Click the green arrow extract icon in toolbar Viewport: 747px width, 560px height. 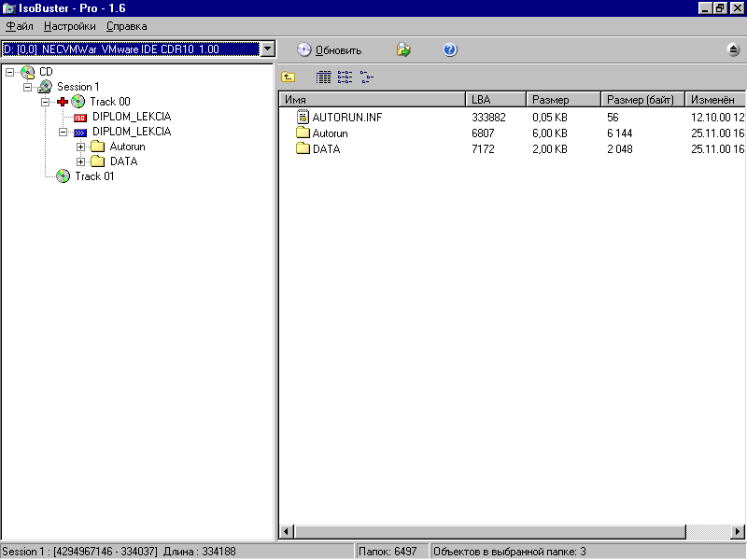403,50
